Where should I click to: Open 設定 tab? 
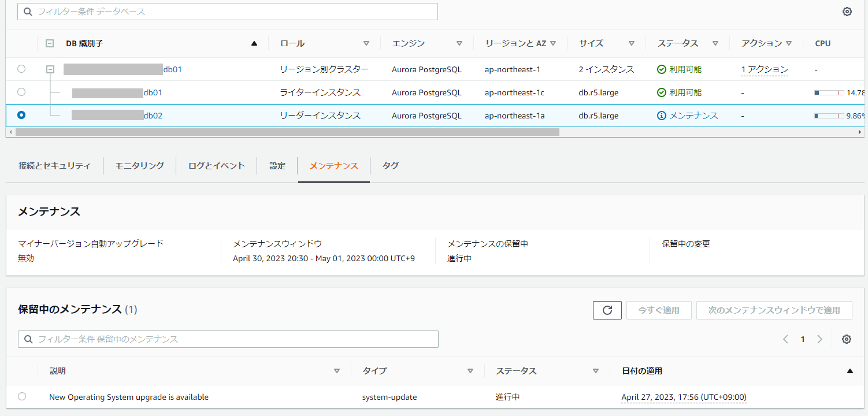(x=277, y=166)
